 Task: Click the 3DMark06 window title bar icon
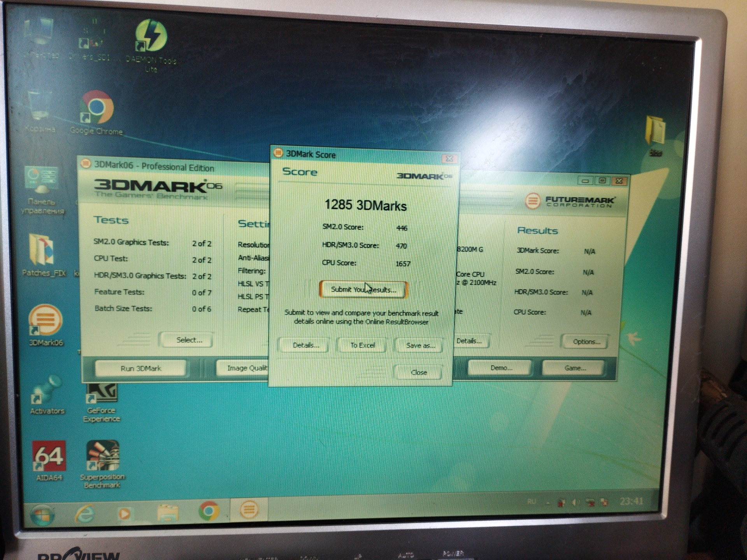(x=86, y=164)
